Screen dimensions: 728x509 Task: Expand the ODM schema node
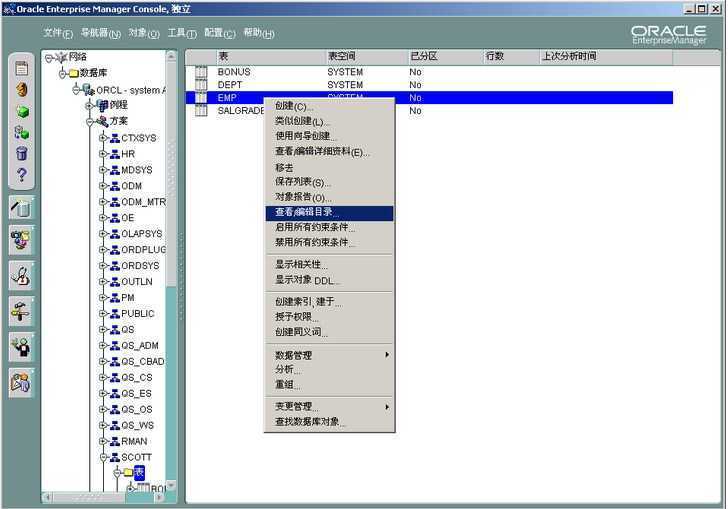pos(104,186)
